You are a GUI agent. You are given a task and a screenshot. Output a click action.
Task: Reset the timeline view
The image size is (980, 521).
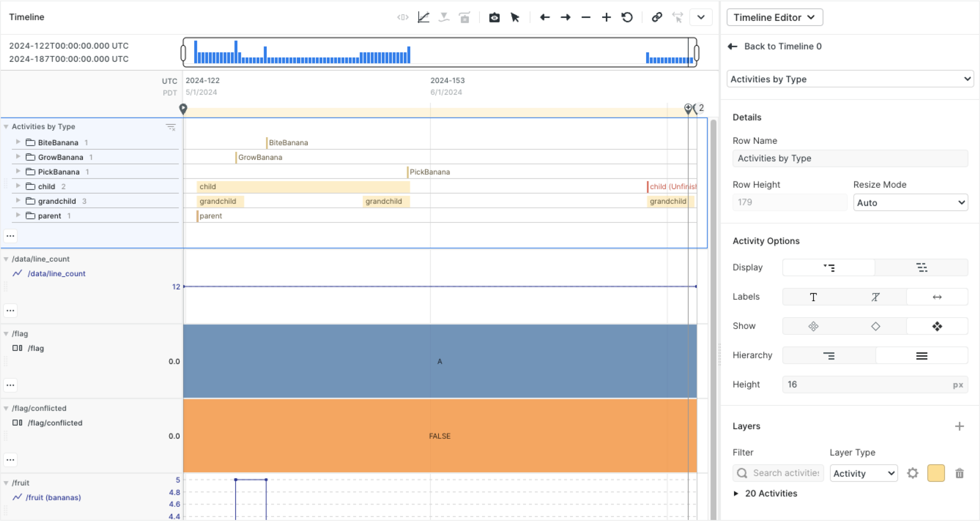point(627,17)
